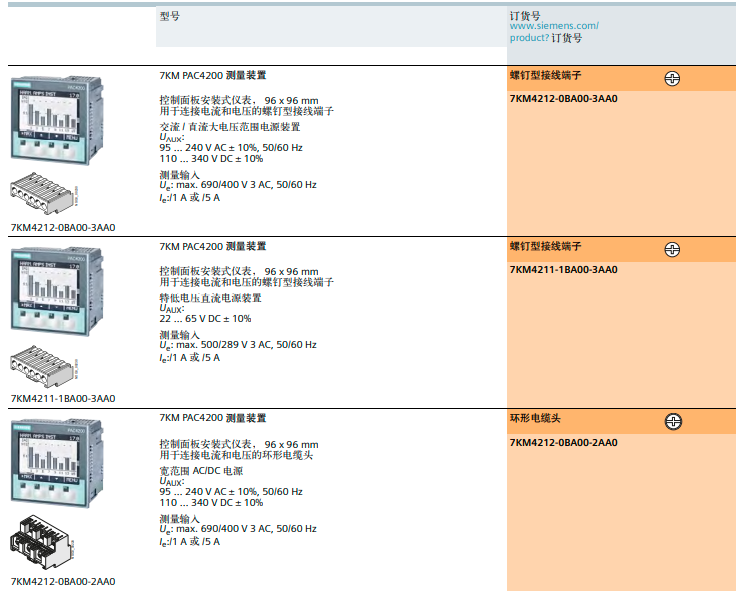This screenshot has height=591, width=737.
Task: Click caption 7KM4212-0BA00-2AA0 under the third image
Action: click(63, 581)
